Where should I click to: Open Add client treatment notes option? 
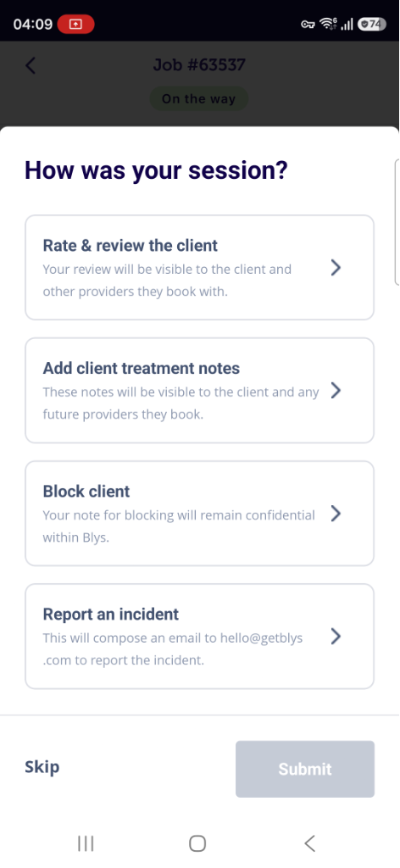tap(200, 390)
